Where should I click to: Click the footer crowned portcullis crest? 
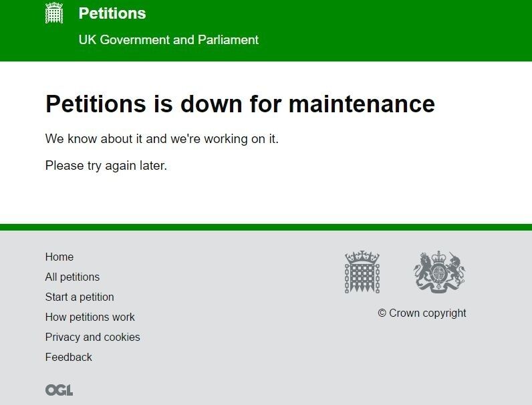362,272
